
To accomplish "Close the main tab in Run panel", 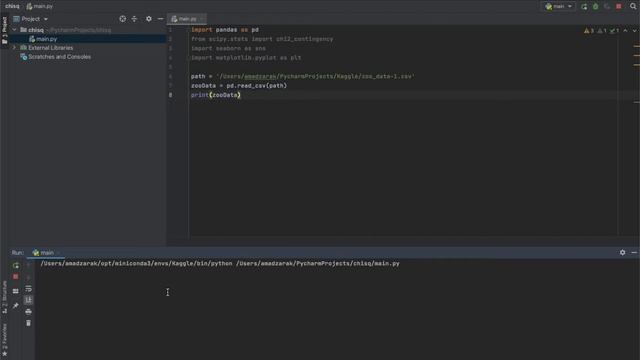I will click(58, 253).
